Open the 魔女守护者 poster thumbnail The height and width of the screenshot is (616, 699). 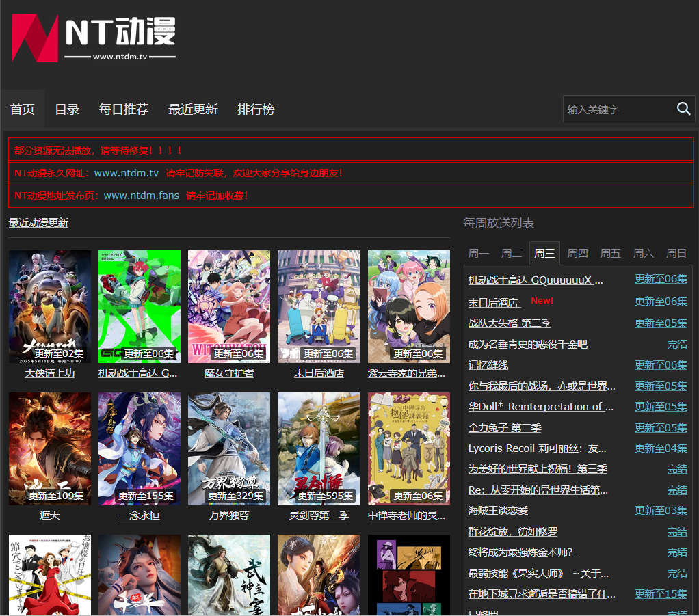point(228,306)
